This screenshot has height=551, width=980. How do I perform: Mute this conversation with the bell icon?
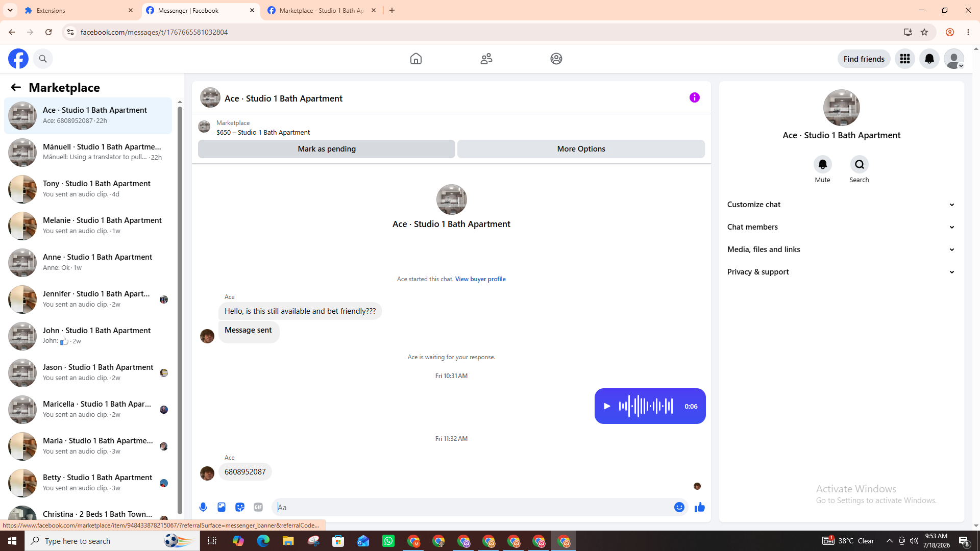(823, 164)
